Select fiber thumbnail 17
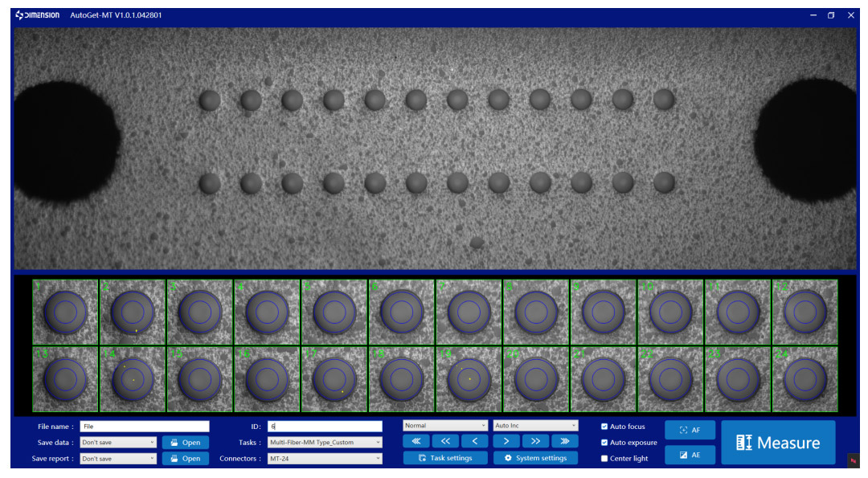Image resolution: width=868 pixels, height=478 pixels. (334, 379)
